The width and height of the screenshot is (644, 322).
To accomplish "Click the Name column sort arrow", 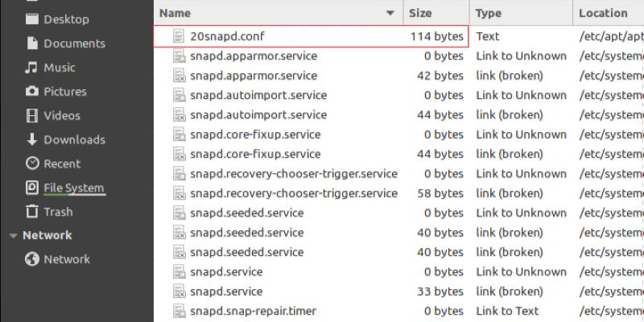I will point(390,13).
